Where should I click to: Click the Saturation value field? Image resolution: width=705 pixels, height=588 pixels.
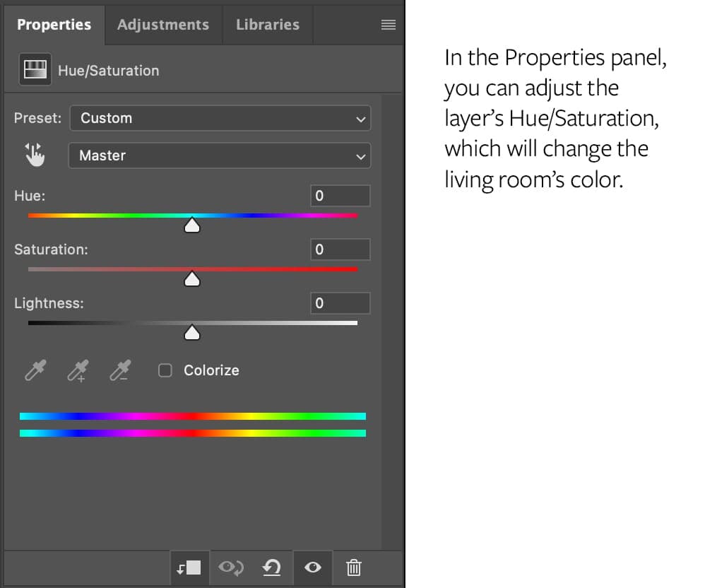[340, 249]
